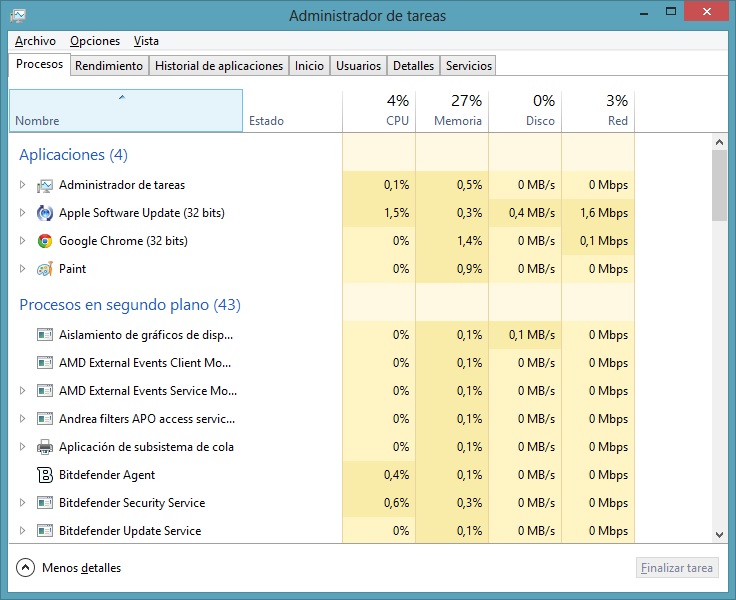Viewport: 736px width, 600px height.
Task: Click the Google Chrome process icon
Action: tap(44, 241)
